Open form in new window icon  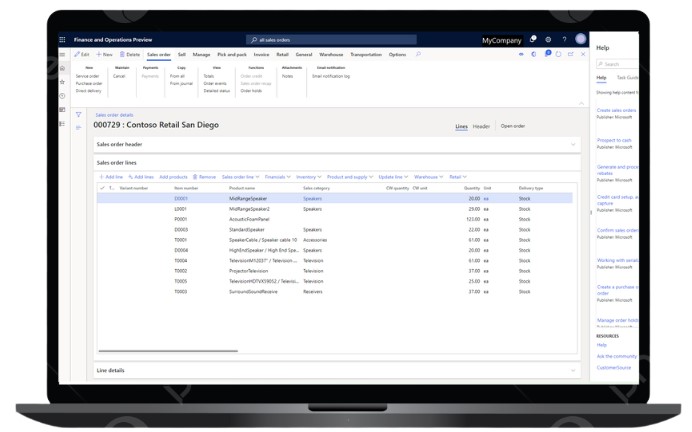coord(571,54)
